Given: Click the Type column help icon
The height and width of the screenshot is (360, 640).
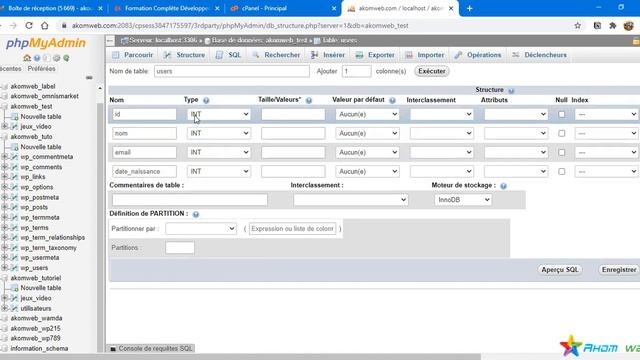Looking at the screenshot, I should click(206, 100).
